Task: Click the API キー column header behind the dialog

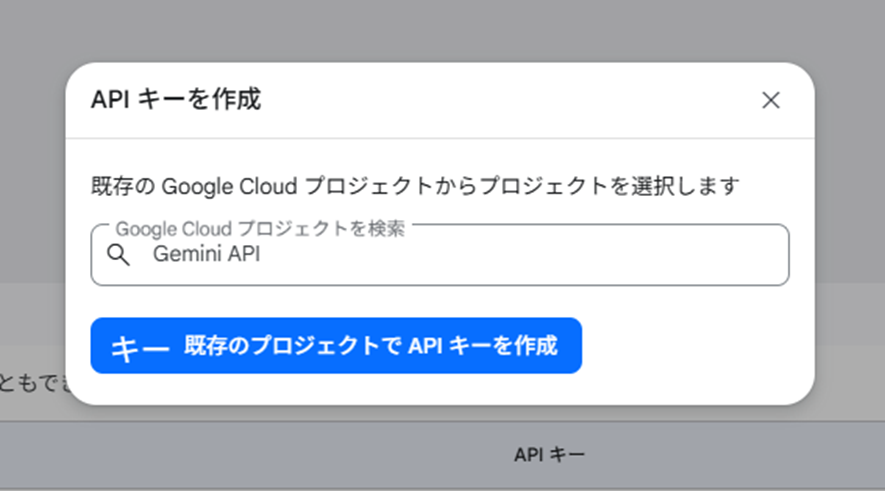Action: 549,454
